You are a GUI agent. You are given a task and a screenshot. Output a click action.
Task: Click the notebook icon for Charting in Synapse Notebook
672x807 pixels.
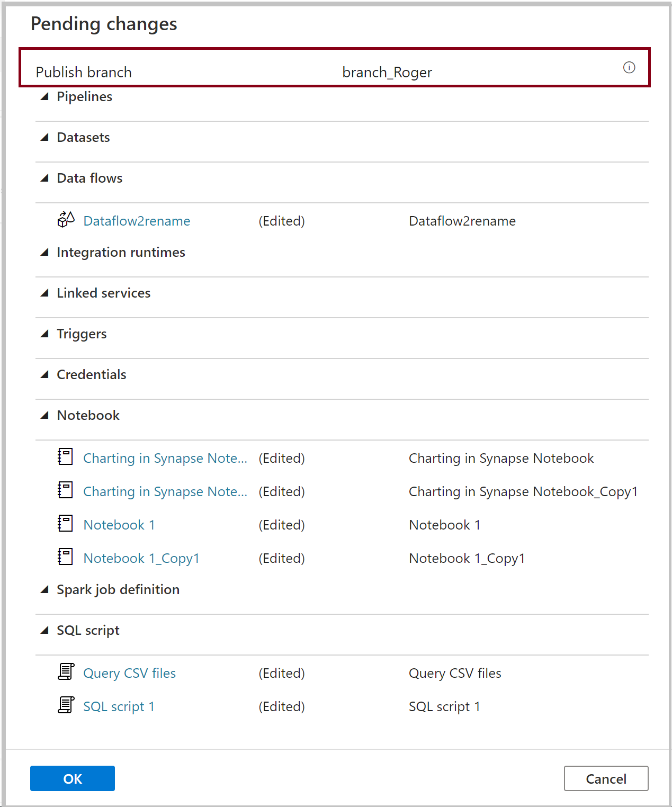65,458
